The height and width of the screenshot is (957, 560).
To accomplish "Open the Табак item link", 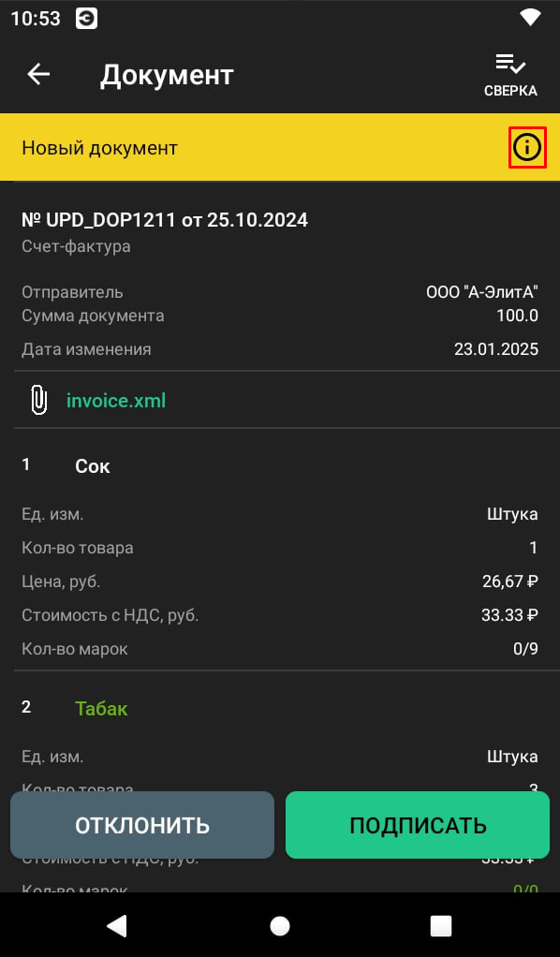I will [x=101, y=709].
